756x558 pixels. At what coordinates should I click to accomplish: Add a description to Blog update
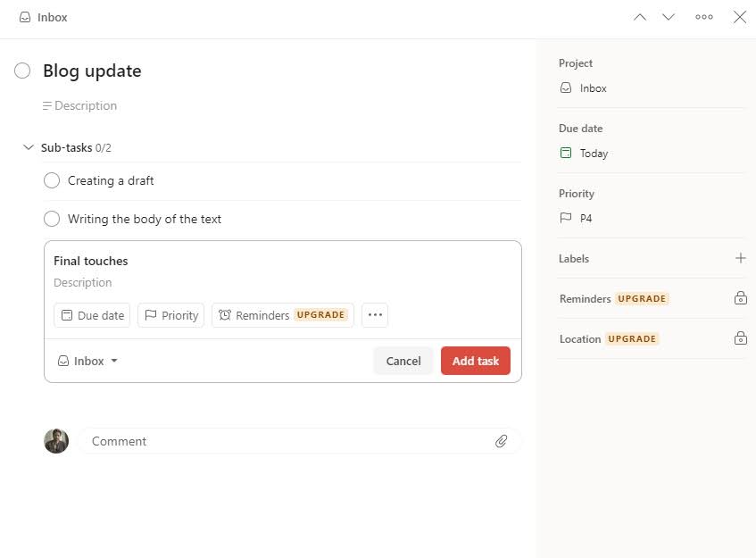coord(80,105)
